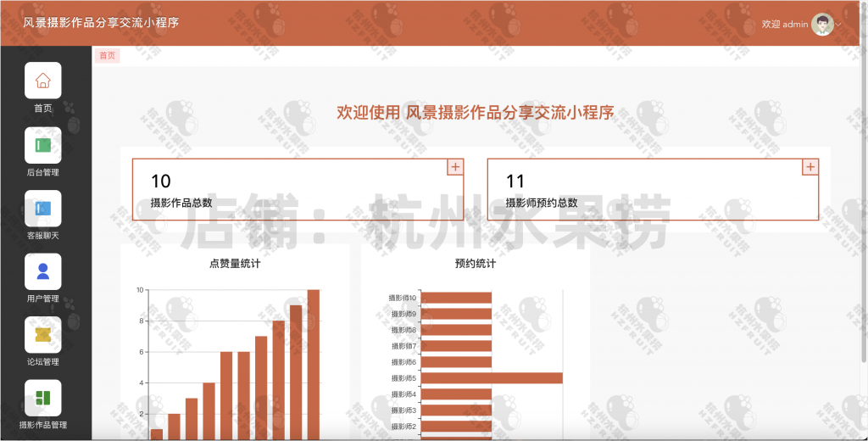Viewport: 868px width, 441px height.
Task: Click the 用户管理 sidebar label
Action: pyautogui.click(x=42, y=299)
